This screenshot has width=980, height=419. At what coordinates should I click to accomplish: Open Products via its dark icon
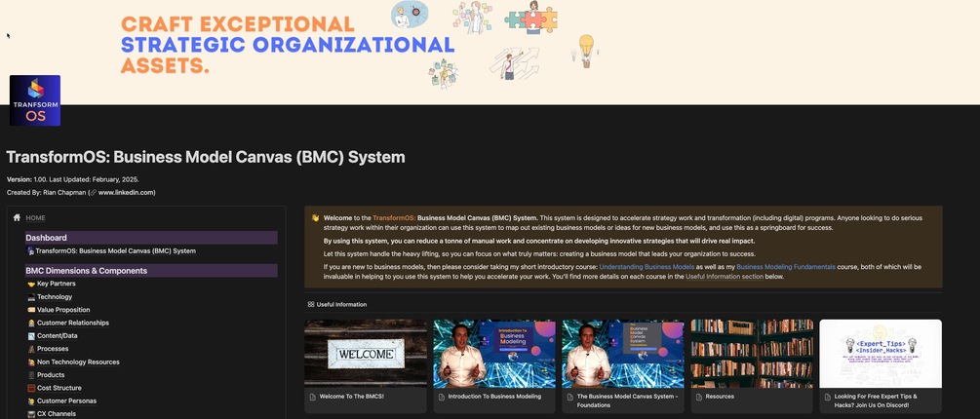coord(31,375)
